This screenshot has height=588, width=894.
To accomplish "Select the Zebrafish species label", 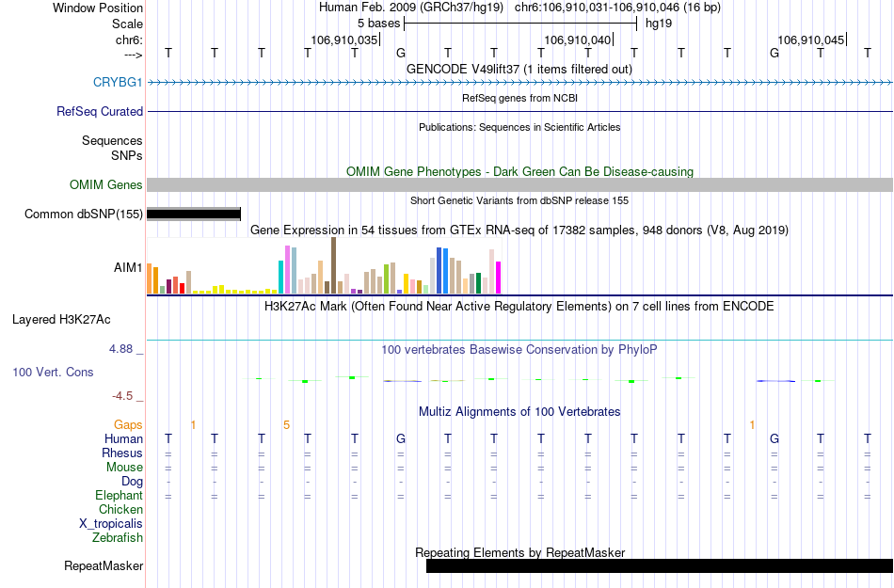I will [118, 537].
